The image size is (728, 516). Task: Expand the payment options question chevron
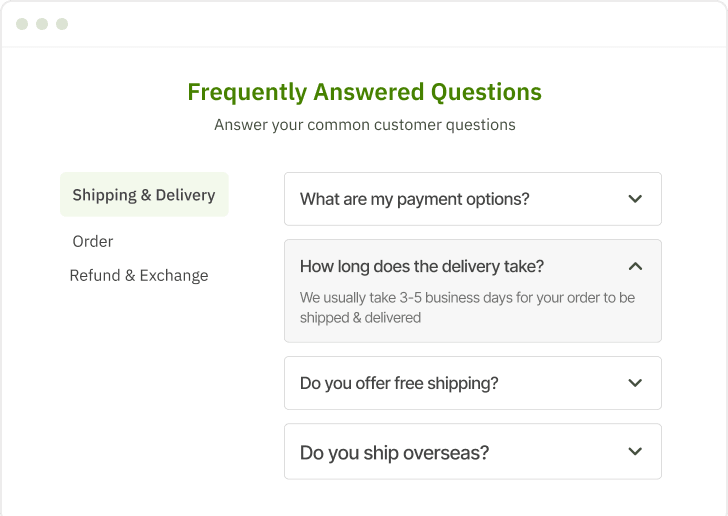coord(635,199)
